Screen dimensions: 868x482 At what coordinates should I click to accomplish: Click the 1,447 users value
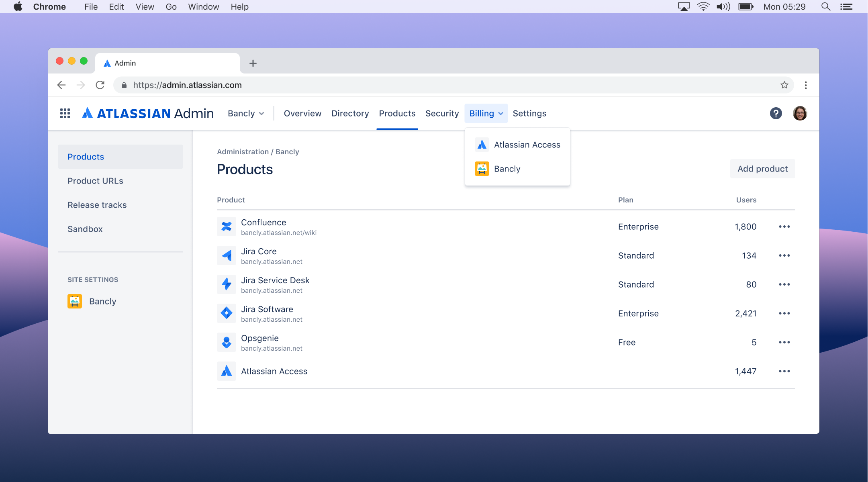point(746,371)
